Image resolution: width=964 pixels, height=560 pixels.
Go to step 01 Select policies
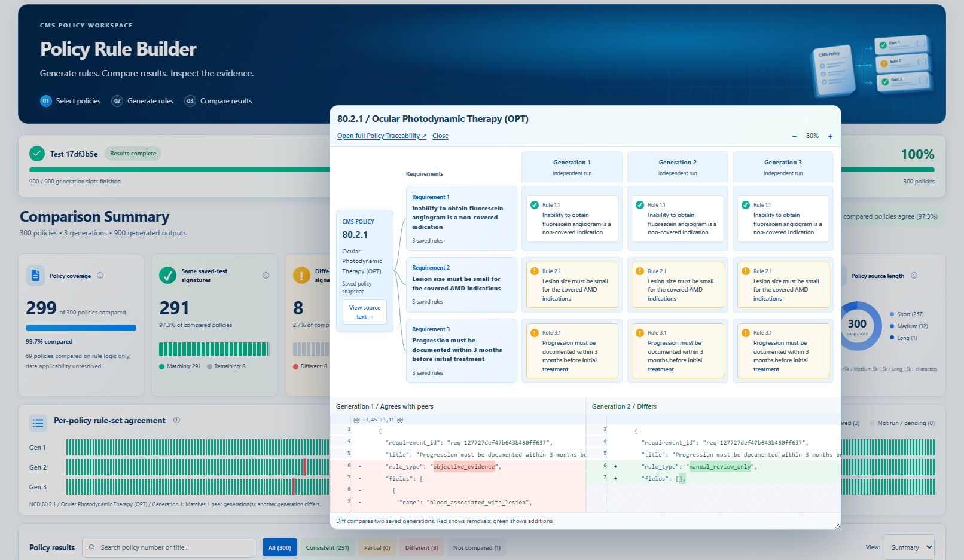tap(71, 101)
